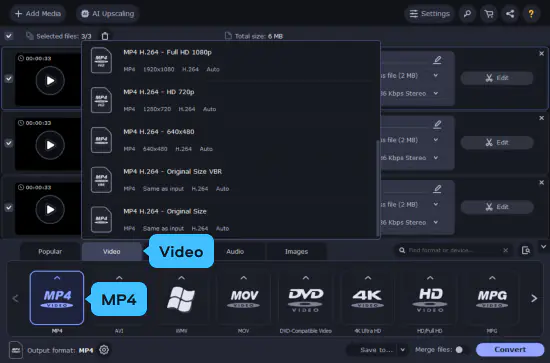This screenshot has width=550, height=363.
Task: Select the MOV video format icon
Action: tap(243, 298)
